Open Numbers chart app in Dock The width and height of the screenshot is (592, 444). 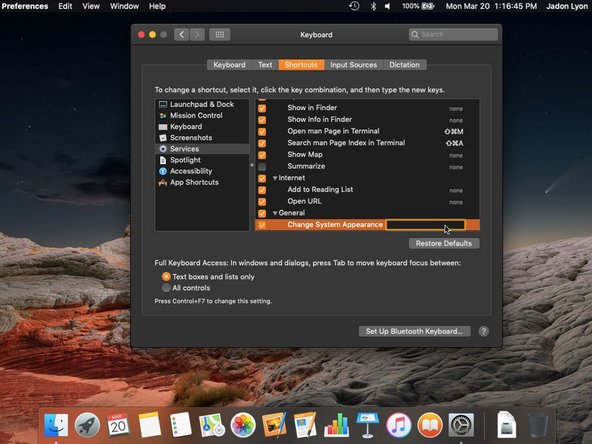[336, 425]
